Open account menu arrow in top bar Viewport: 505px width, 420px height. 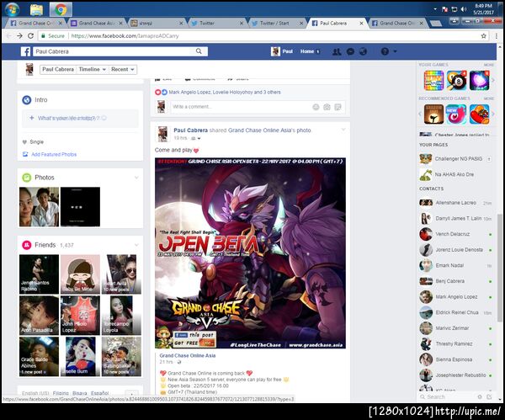[395, 51]
